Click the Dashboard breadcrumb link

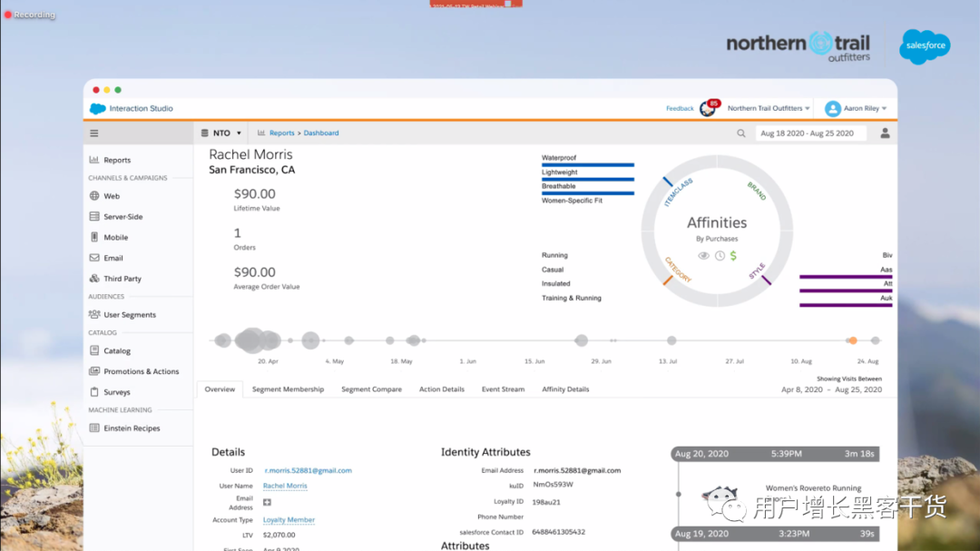pos(321,133)
